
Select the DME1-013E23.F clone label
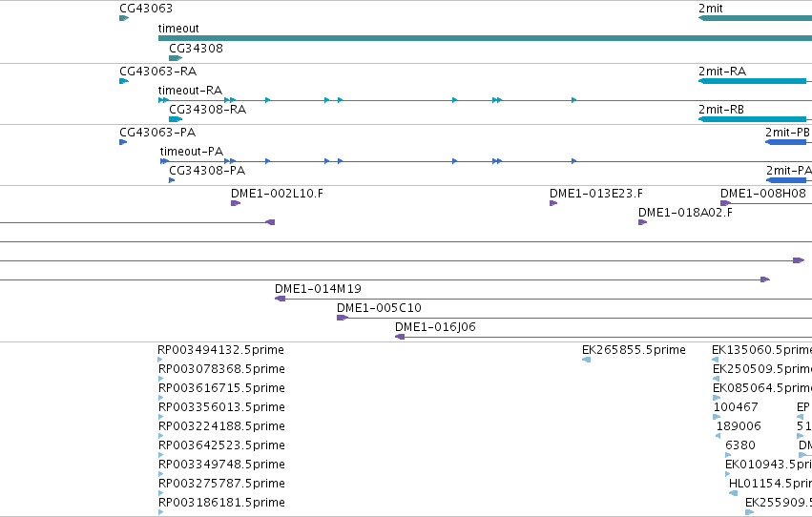(596, 193)
